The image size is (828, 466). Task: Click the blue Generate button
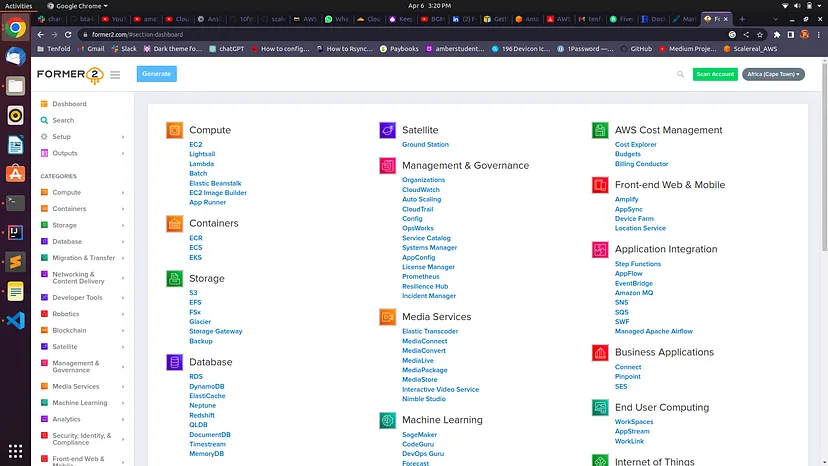pos(156,74)
